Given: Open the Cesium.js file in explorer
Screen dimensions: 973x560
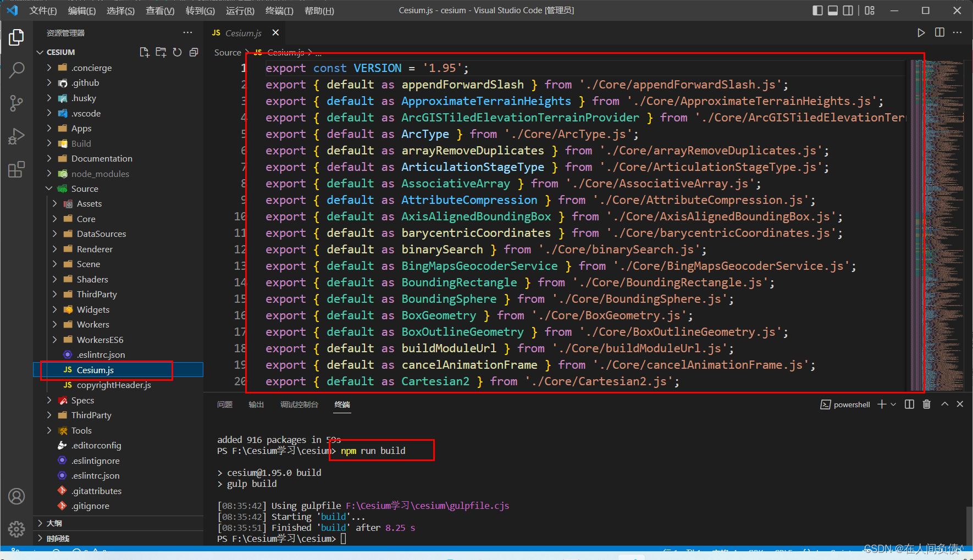Looking at the screenshot, I should pos(118,370).
